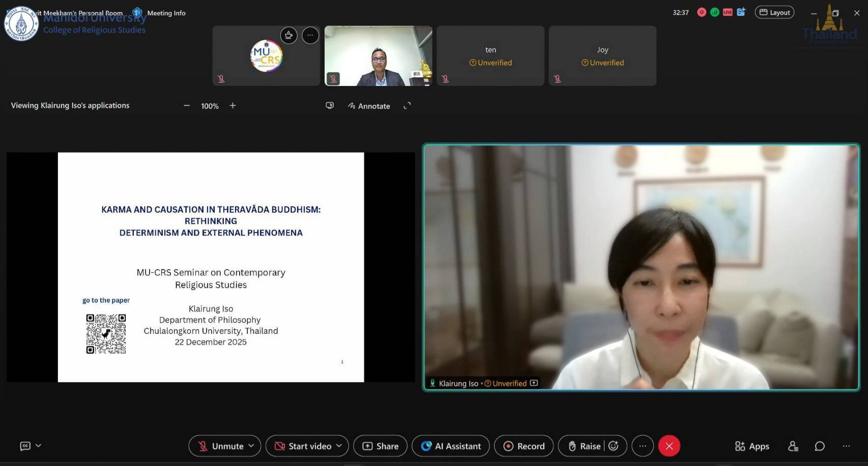
Task: Open the reactions smiley icon
Action: point(614,446)
